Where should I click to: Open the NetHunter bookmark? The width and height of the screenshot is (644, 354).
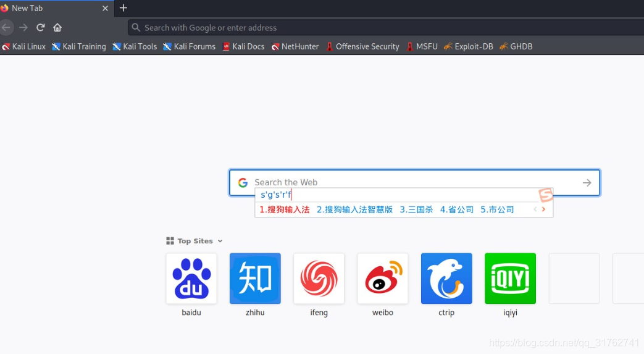(295, 46)
